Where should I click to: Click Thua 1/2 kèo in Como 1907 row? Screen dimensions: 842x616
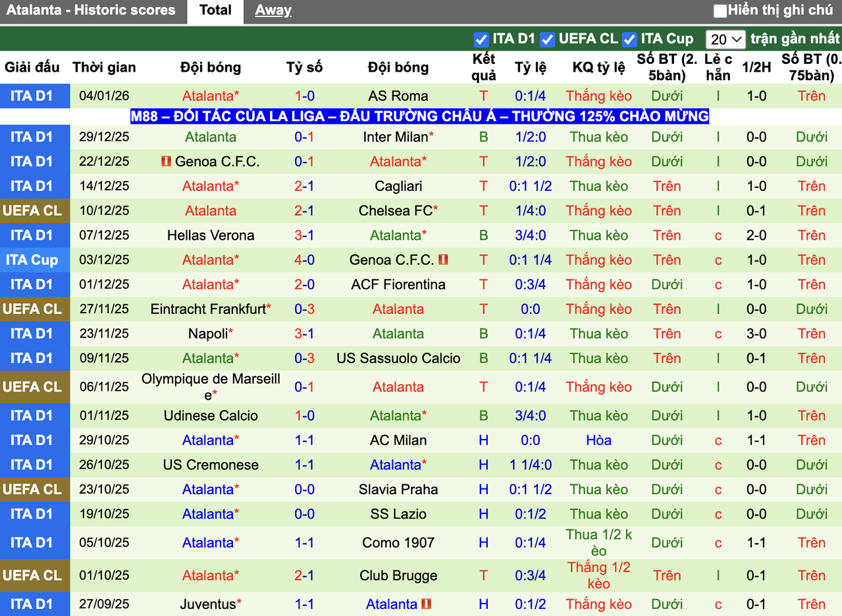pos(598,543)
